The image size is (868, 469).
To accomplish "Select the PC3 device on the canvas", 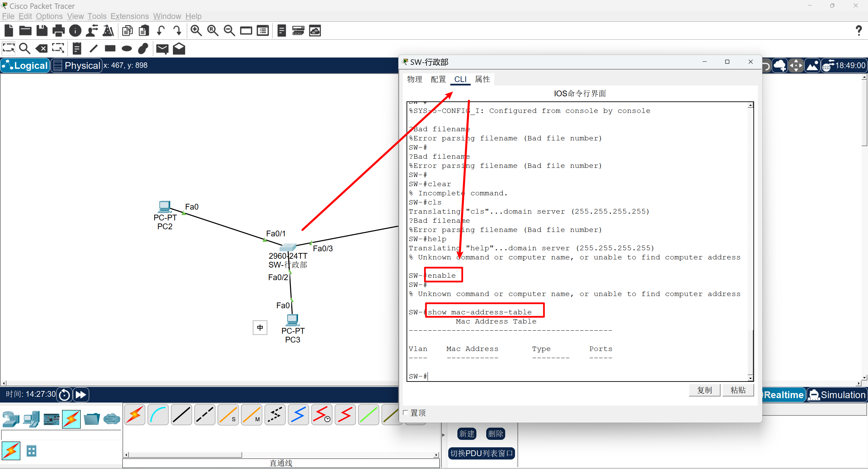I will (x=293, y=320).
